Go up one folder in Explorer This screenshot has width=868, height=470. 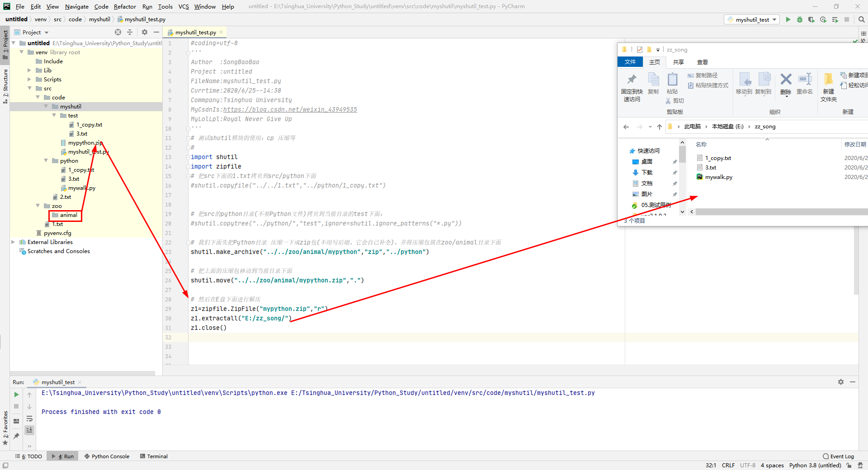(660, 127)
